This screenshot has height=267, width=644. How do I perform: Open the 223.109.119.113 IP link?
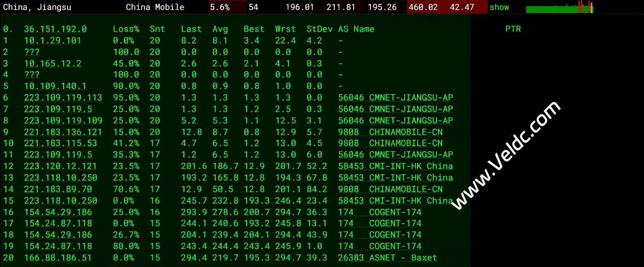(63, 98)
